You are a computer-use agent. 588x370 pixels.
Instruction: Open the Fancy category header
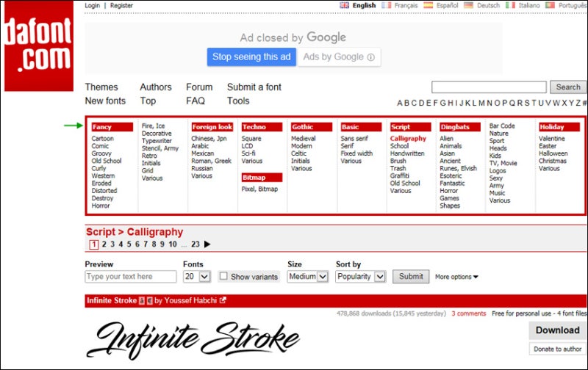112,127
